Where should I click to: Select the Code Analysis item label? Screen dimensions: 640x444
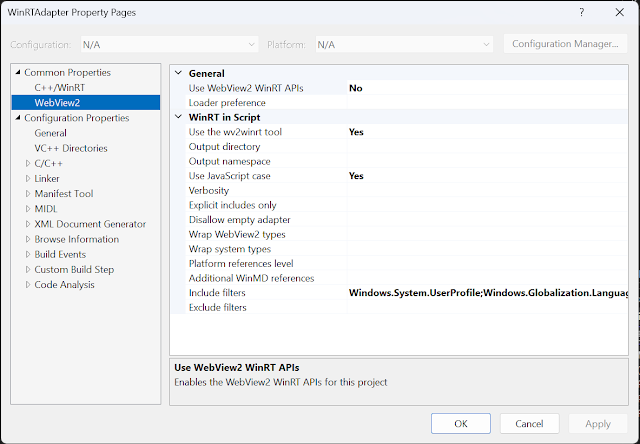tap(64, 284)
